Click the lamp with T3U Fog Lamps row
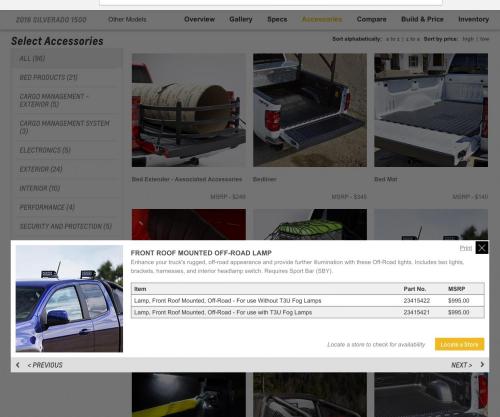The width and height of the screenshot is (500, 417). (308, 312)
